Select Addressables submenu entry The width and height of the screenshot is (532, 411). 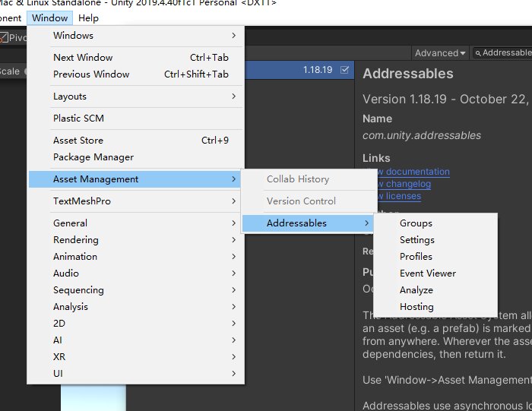[x=309, y=223]
